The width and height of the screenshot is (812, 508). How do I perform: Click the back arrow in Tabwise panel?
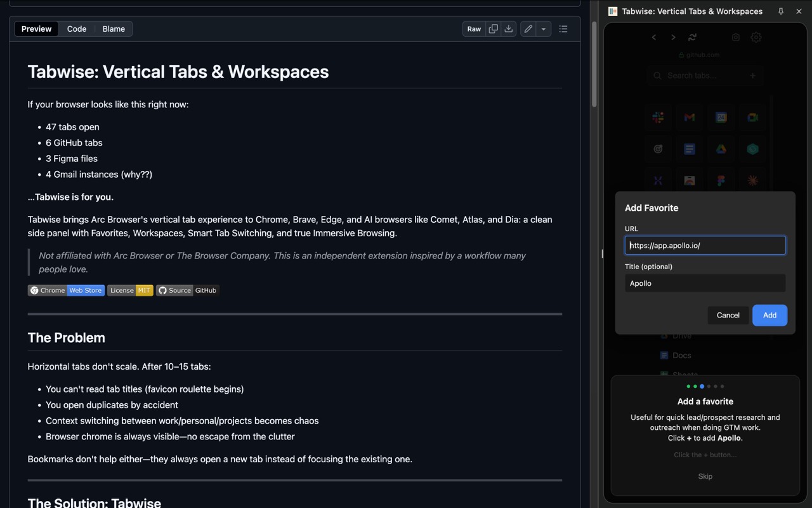tap(654, 37)
